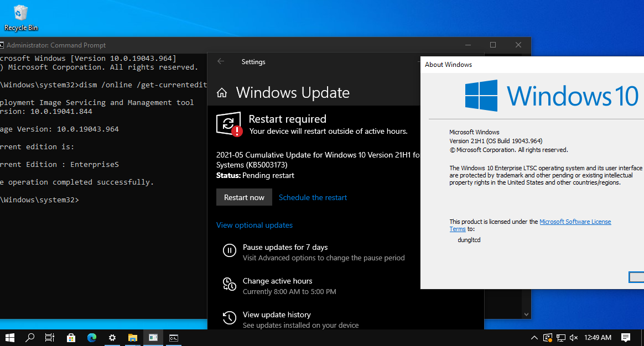This screenshot has height=346, width=644.
Task: Click Settings window title text
Action: [253, 61]
